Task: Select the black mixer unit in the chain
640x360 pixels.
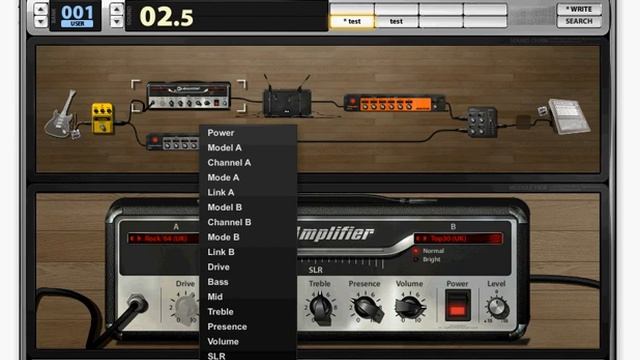Action: [x=482, y=122]
